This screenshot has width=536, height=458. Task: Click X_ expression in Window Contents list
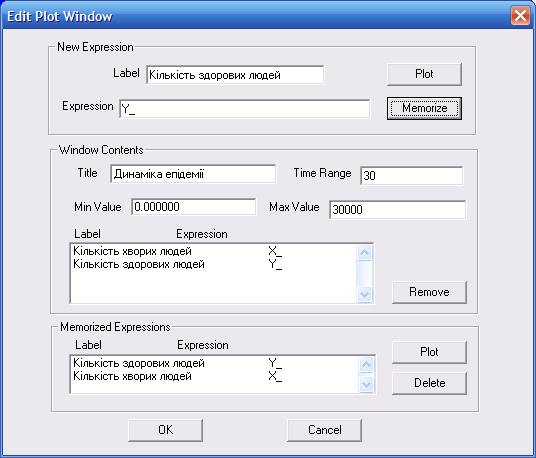pyautogui.click(x=275, y=251)
